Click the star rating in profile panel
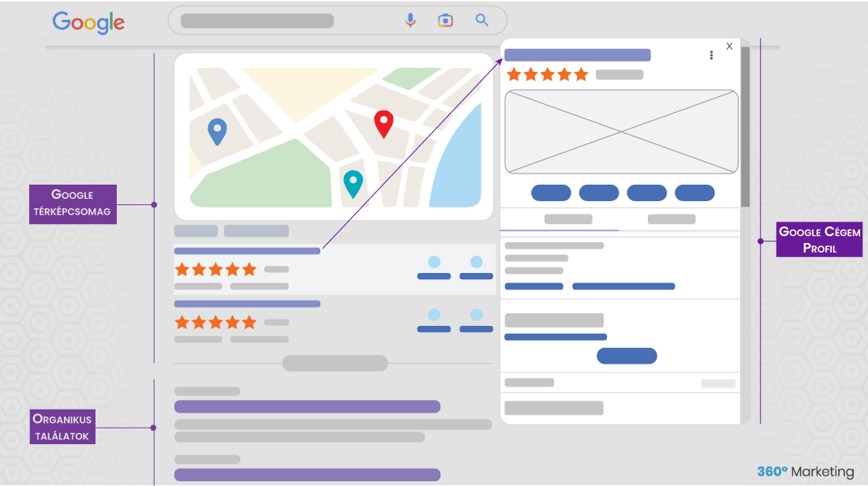 548,74
